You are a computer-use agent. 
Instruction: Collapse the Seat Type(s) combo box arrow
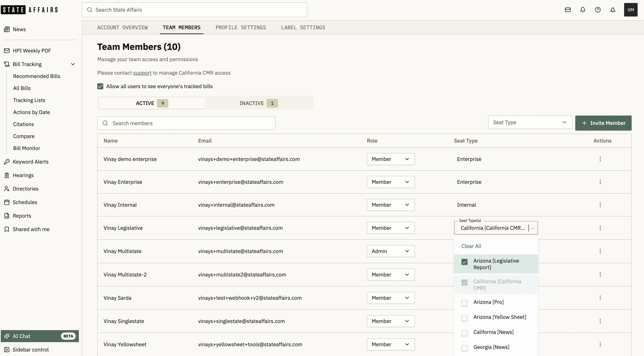click(x=533, y=228)
